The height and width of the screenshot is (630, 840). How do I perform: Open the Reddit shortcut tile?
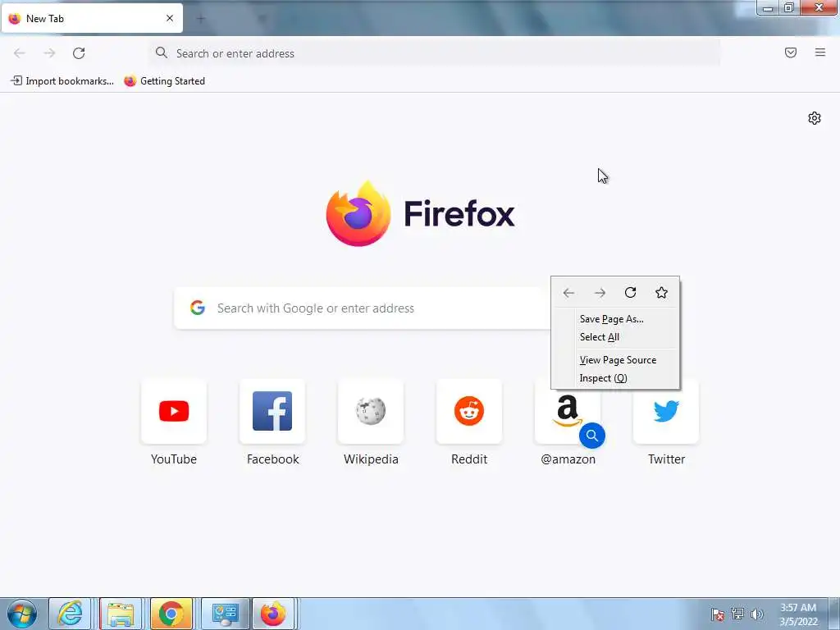pos(469,412)
